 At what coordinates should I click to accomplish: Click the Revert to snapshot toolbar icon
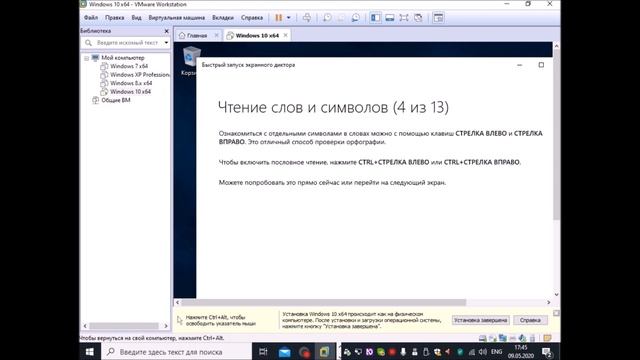[x=341, y=18]
